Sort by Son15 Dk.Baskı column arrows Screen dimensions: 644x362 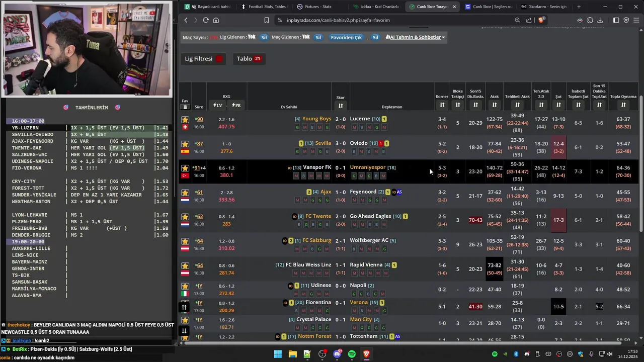[475, 105]
